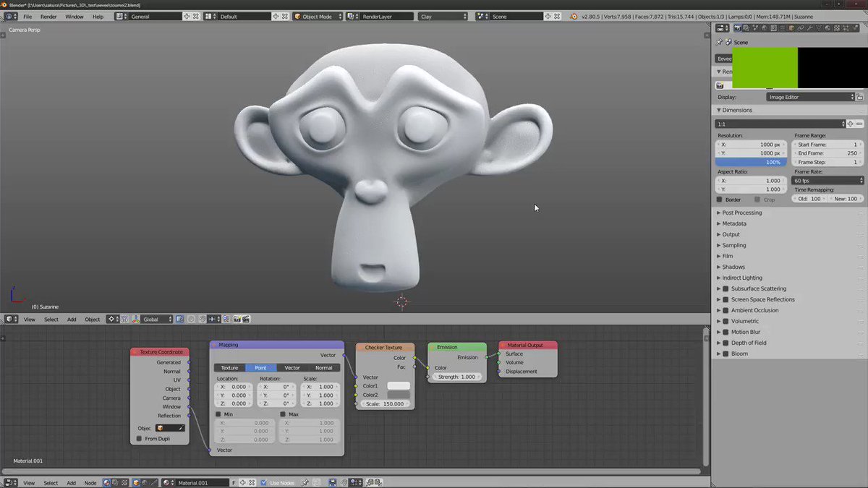Click Emission Strength 1.000 slider
The width and height of the screenshot is (868, 488).
tap(456, 377)
